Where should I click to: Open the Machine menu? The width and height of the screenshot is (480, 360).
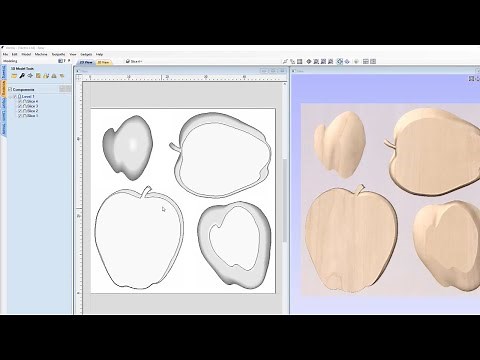(41, 54)
